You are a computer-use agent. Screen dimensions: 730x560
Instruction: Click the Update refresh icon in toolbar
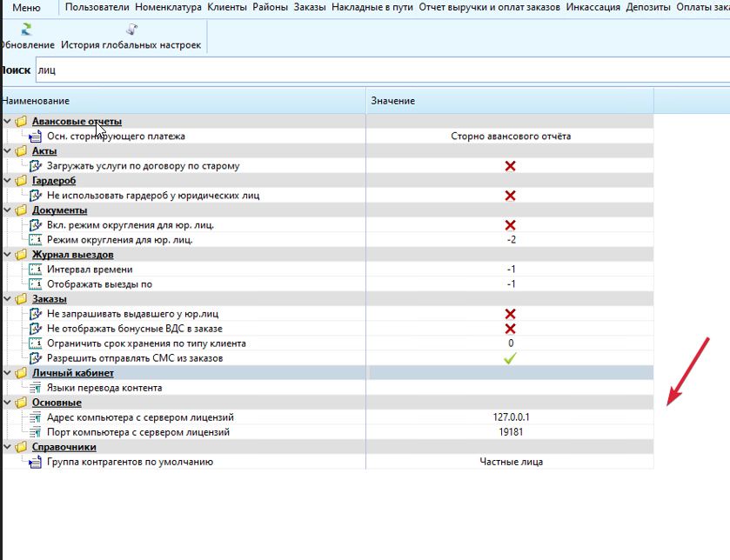[26, 29]
